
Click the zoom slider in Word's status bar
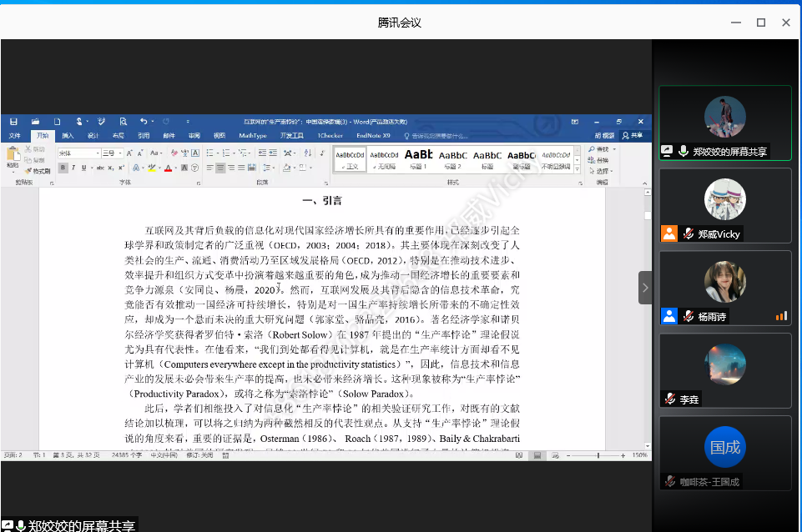point(598,455)
